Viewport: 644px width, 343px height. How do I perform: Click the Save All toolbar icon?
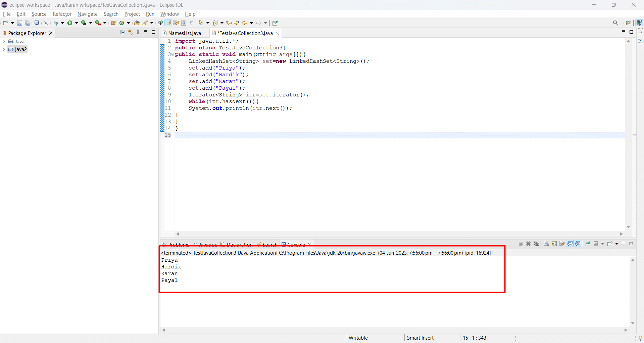[x=28, y=23]
